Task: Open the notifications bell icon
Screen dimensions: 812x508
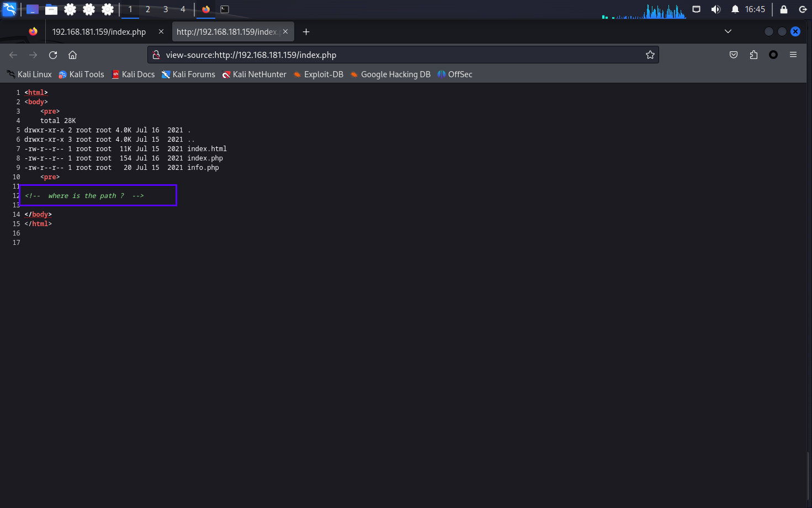Action: [735, 9]
